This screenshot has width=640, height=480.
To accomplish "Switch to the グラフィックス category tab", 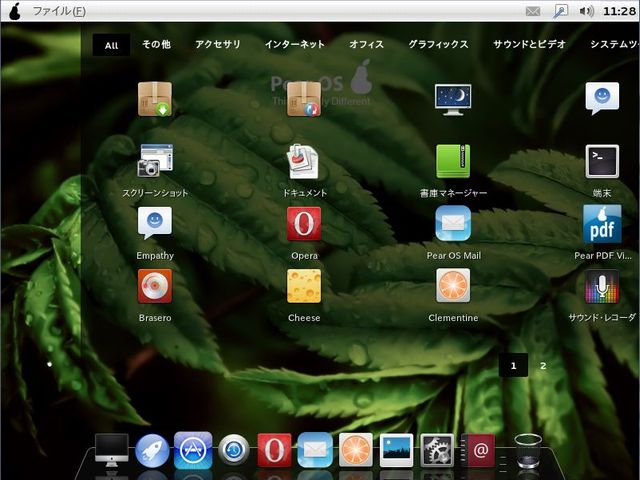I will click(x=438, y=45).
